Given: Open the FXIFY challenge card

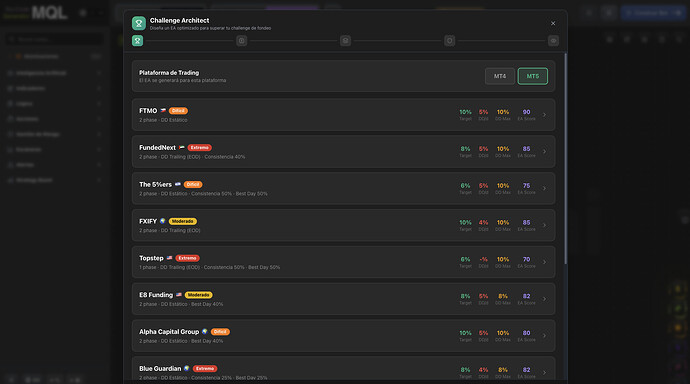Looking at the screenshot, I should point(343,225).
